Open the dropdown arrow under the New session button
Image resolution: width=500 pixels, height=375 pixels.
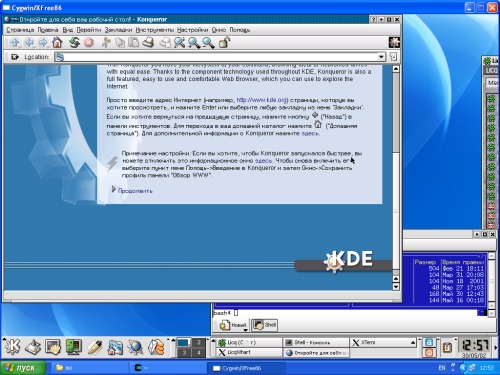pyautogui.click(x=245, y=330)
